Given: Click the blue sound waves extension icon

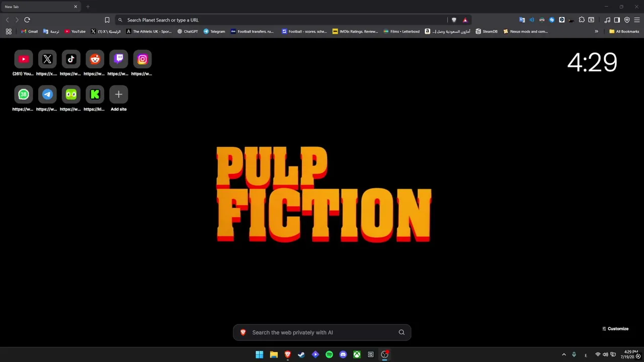Looking at the screenshot, I should point(532,20).
